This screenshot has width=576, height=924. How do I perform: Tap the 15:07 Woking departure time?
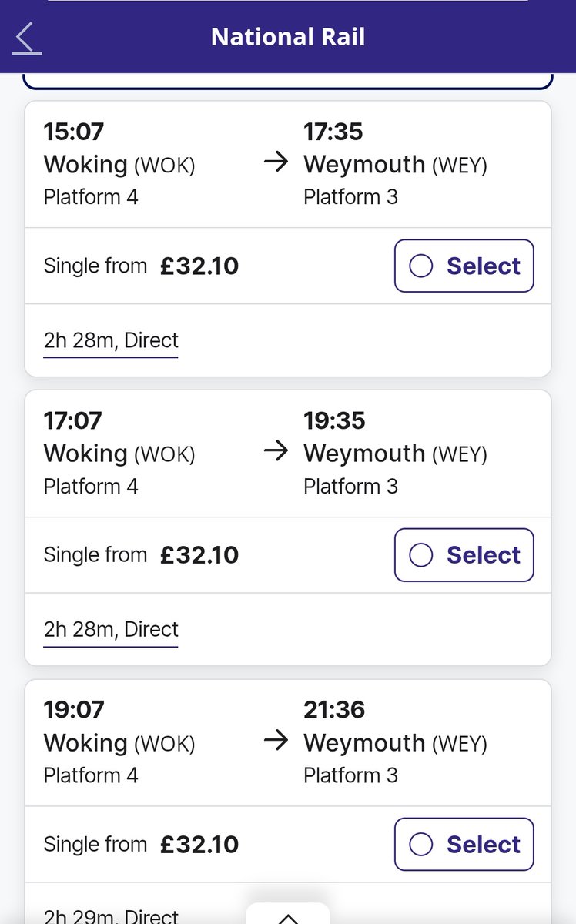[x=73, y=132]
